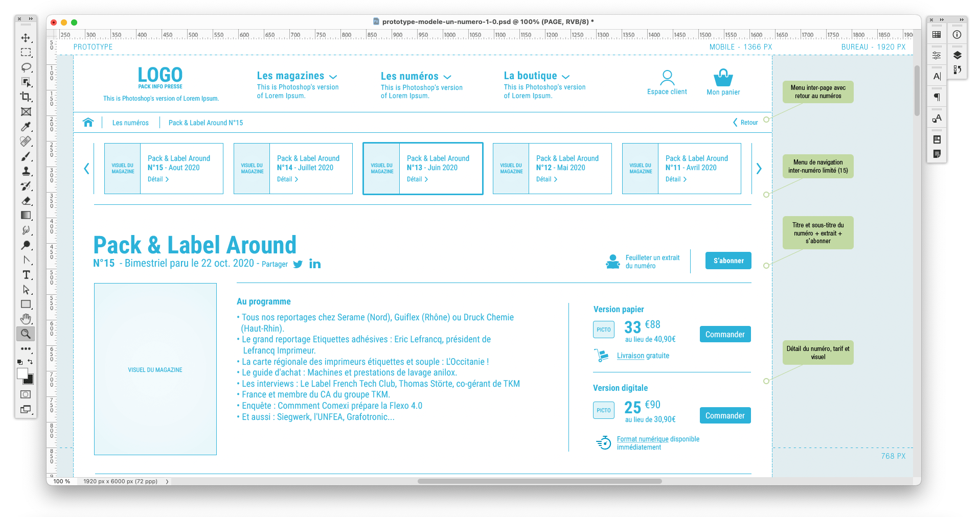980x517 pixels.
Task: Click the foreground color swatch
Action: tap(24, 374)
